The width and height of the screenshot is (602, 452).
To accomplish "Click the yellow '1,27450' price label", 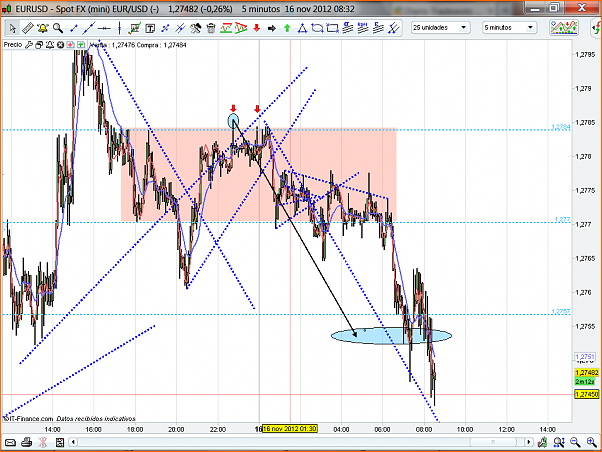I will pos(586,394).
